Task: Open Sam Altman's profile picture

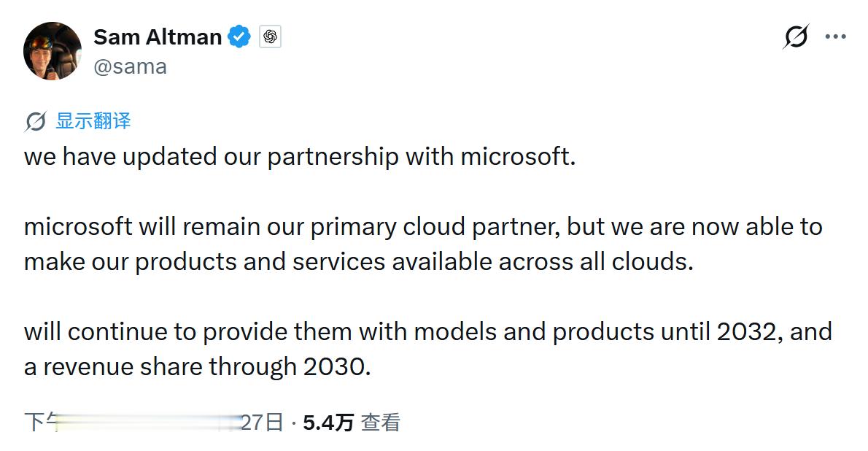Action: (x=52, y=50)
